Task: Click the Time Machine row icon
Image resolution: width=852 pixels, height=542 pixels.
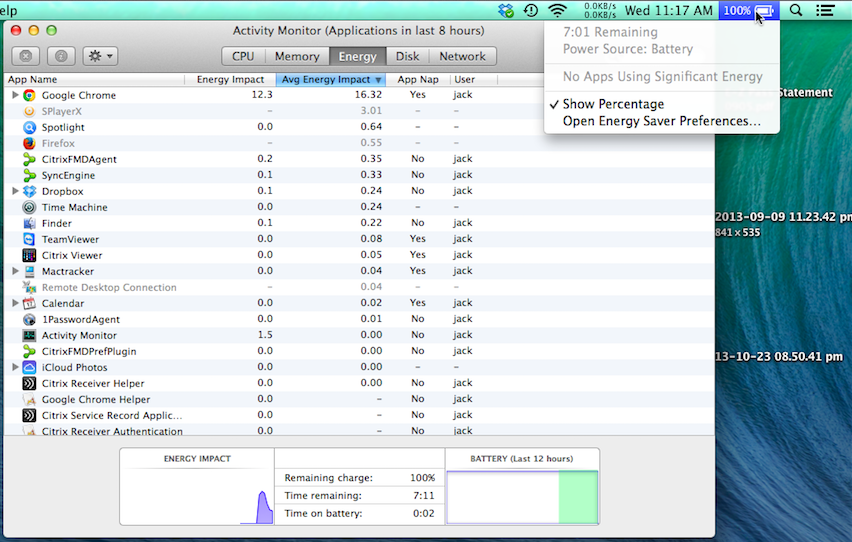Action: [29, 207]
